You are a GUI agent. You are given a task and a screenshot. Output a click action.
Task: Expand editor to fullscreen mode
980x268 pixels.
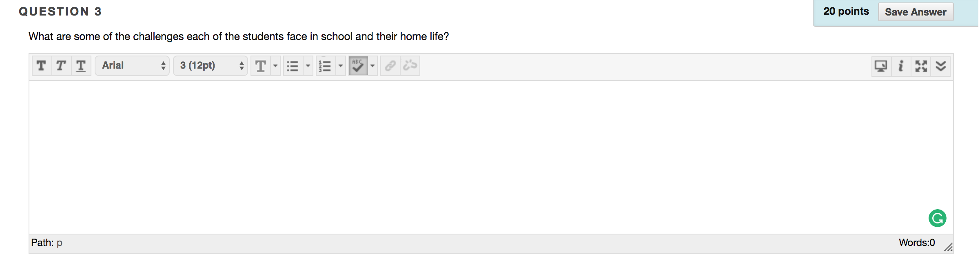tap(921, 66)
